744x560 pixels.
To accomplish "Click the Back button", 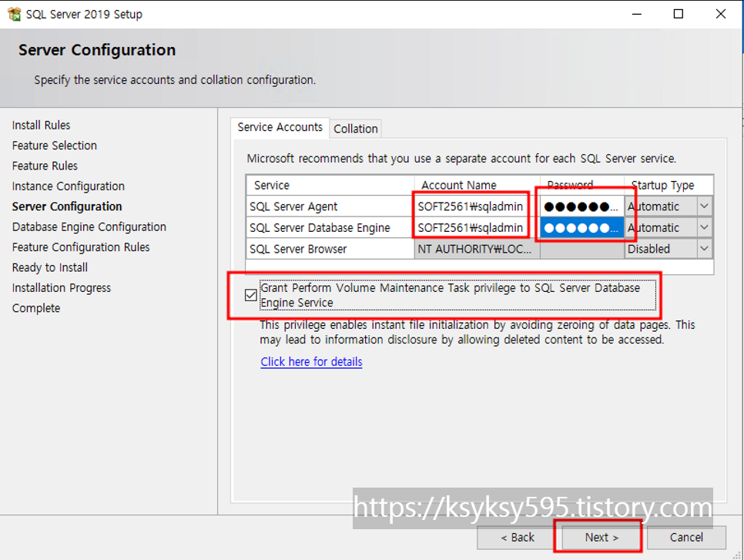I will (518, 537).
